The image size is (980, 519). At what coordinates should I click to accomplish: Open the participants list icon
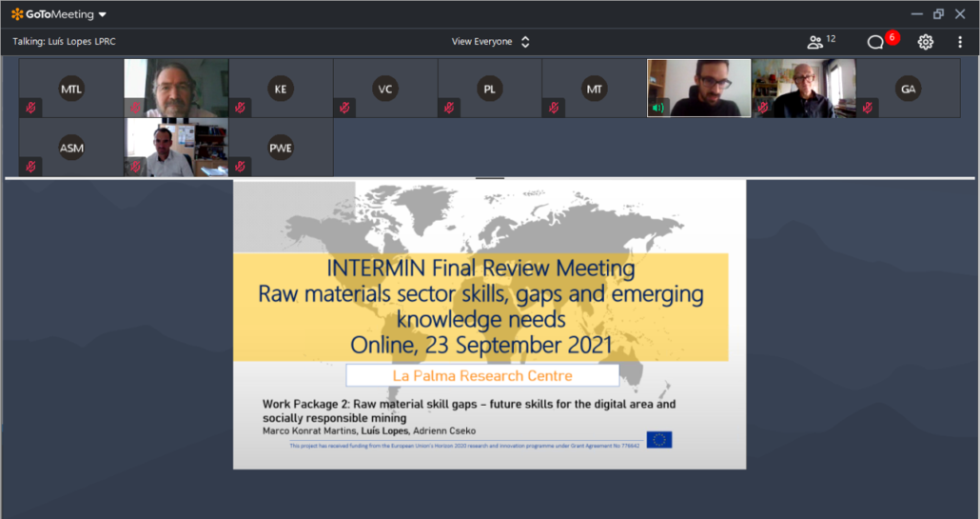[x=815, y=42]
